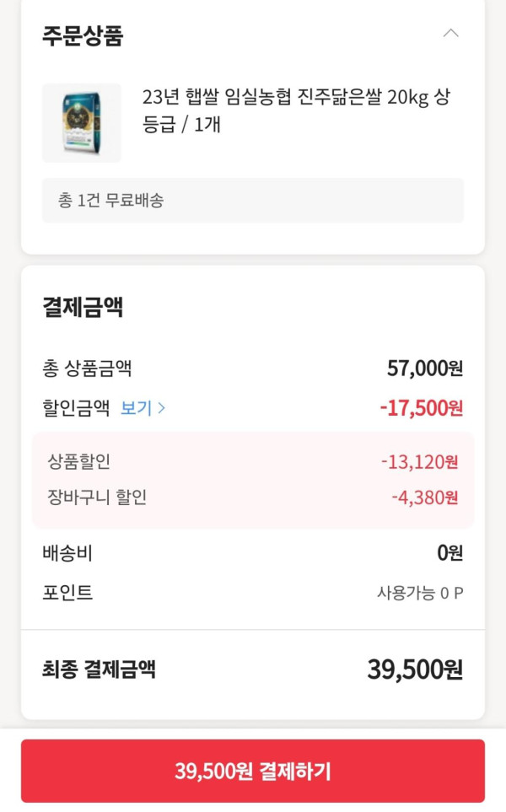
Task: Click the 장바구니 할인 row label
Action: (x=97, y=497)
